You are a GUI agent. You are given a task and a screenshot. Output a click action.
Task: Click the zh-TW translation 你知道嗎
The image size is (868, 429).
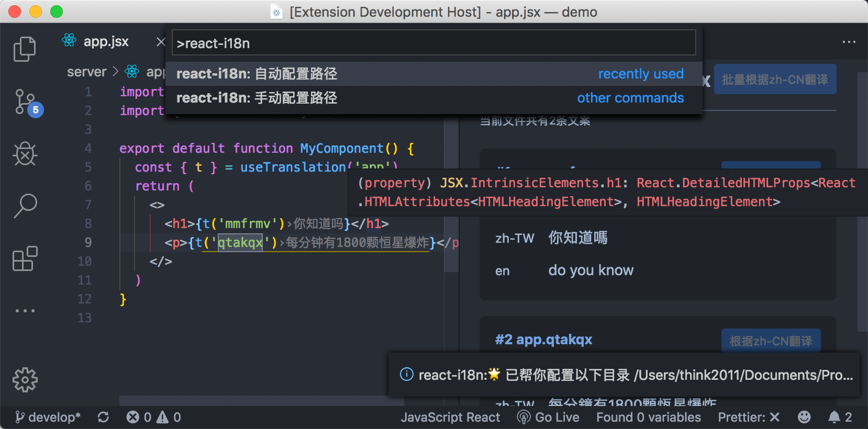[578, 238]
